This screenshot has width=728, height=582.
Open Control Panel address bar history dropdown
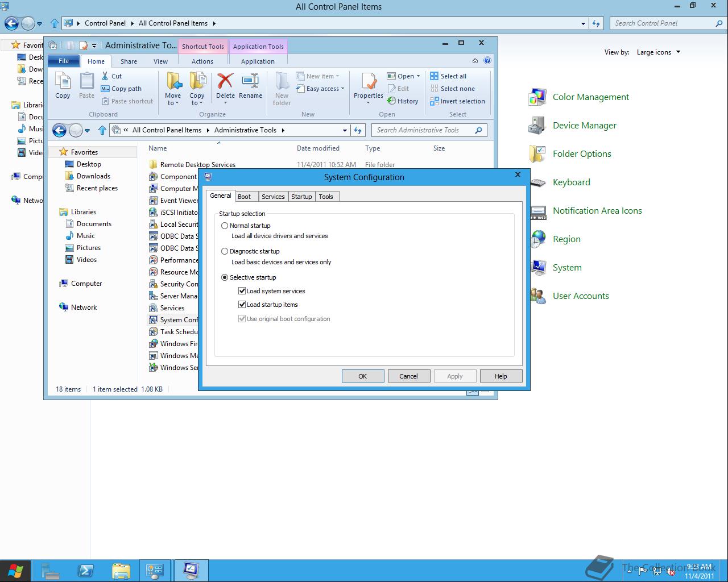583,23
